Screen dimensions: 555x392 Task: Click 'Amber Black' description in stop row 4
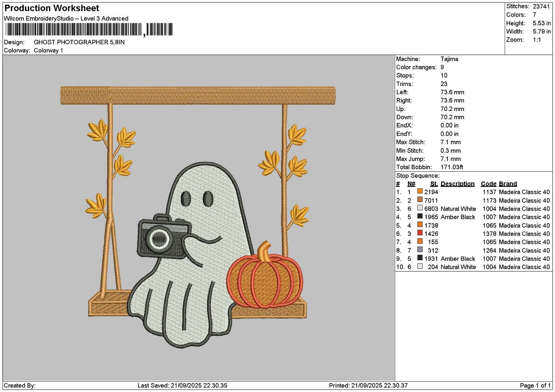pyautogui.click(x=458, y=217)
